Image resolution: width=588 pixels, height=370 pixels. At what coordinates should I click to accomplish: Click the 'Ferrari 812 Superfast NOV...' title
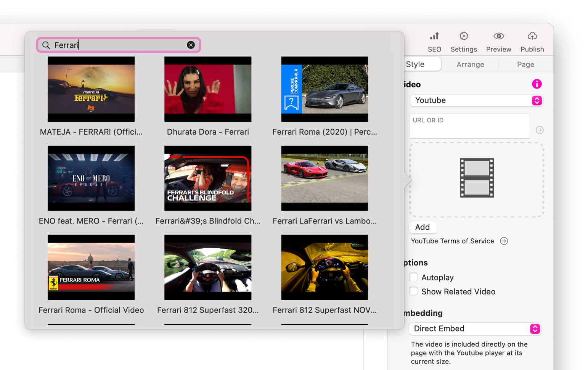point(325,310)
